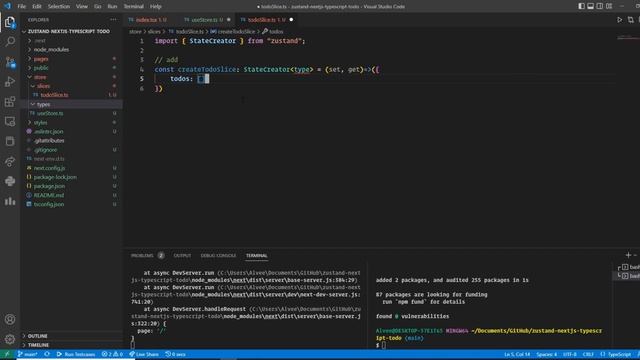Collapse the types folder
The image size is (640, 360).
(x=71, y=104)
